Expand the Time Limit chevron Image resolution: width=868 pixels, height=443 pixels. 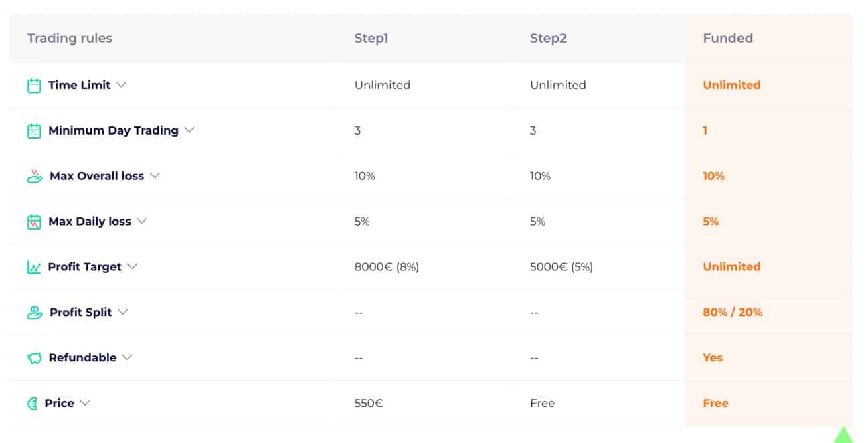[x=121, y=85]
